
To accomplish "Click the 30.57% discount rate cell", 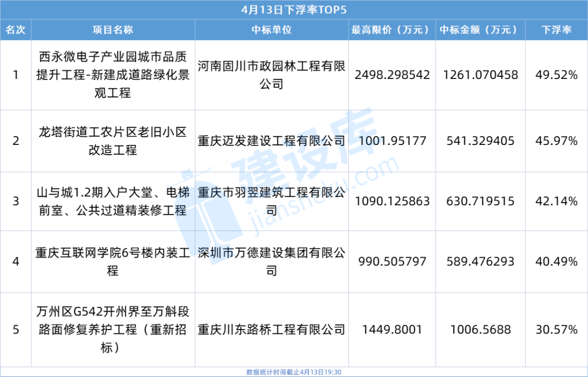I will (x=556, y=329).
